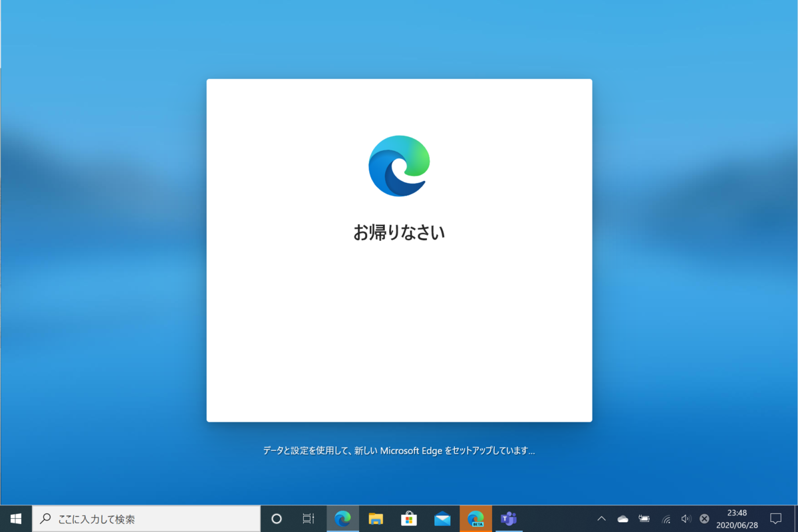This screenshot has width=798, height=532.
Task: Open Task View on the taskbar
Action: point(309,519)
